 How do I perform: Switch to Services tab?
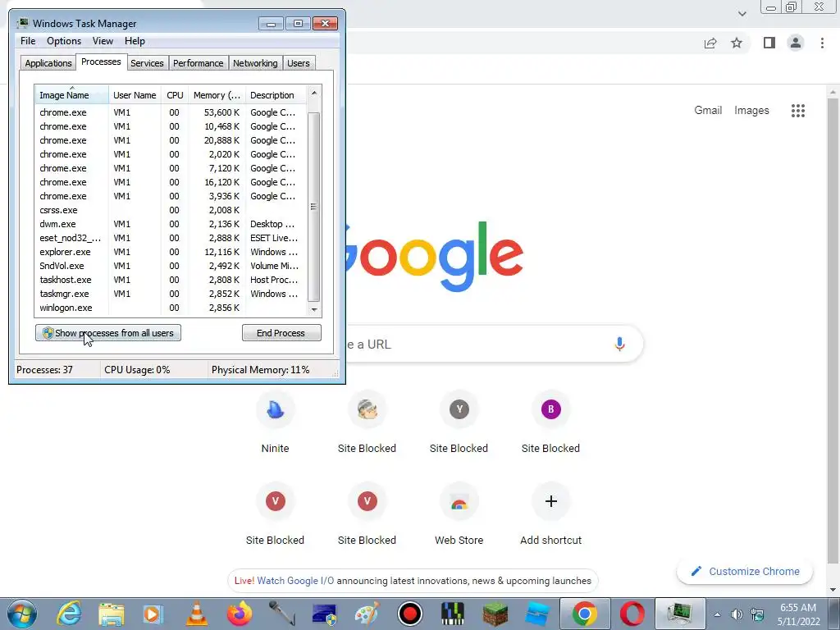(147, 63)
